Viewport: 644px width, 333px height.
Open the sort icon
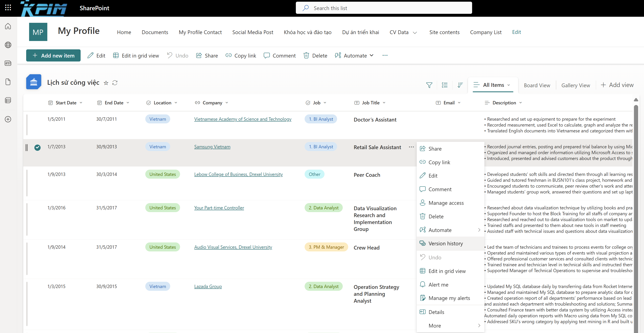[460, 85]
